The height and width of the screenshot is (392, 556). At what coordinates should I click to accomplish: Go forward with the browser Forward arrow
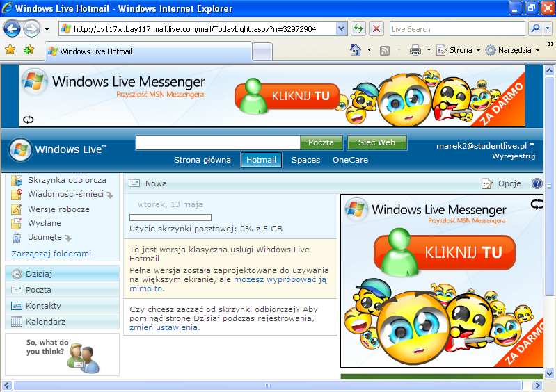(31, 28)
